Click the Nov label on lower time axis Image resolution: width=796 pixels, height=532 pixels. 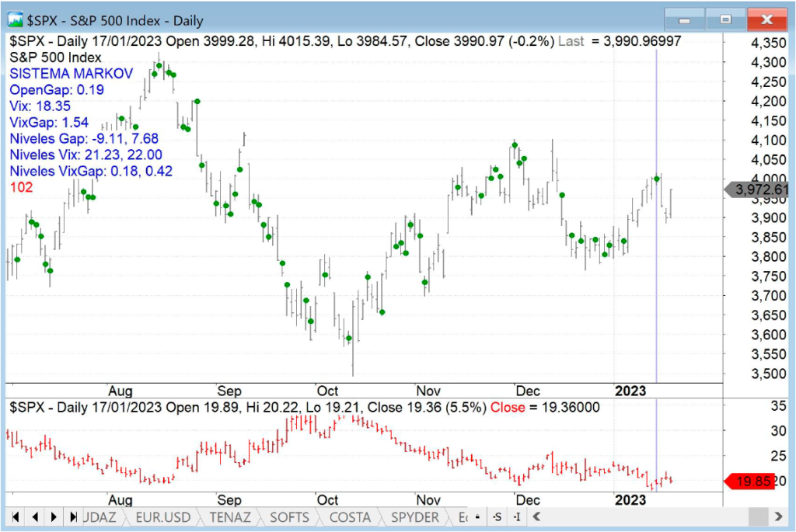[428, 500]
